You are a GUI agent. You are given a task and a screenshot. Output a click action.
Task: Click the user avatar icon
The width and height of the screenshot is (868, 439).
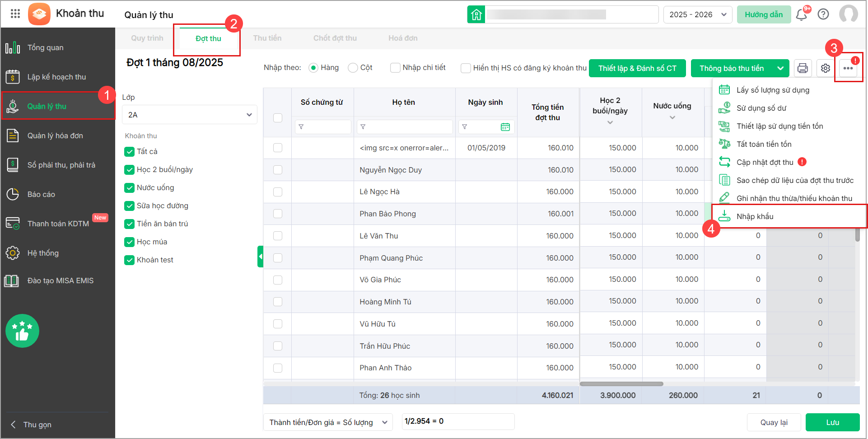[848, 14]
